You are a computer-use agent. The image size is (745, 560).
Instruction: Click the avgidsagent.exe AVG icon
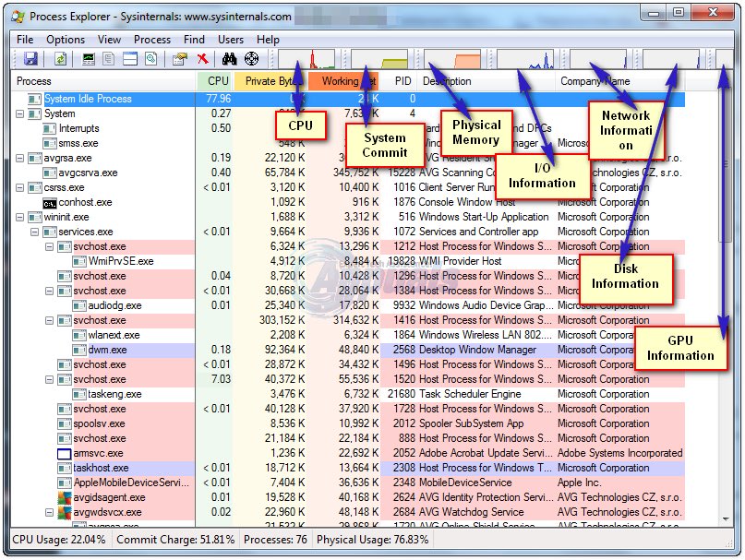64,498
